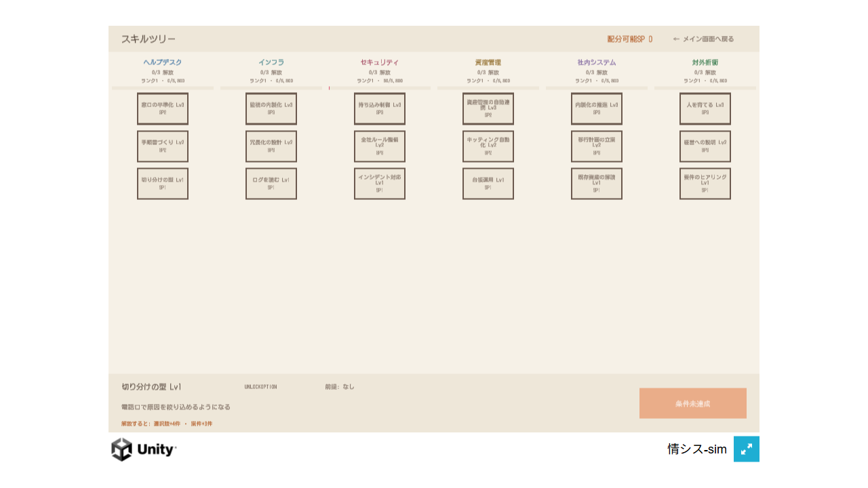The width and height of the screenshot is (868, 488).
Task: Click the orange 条件未達成 button
Action: 693,403
